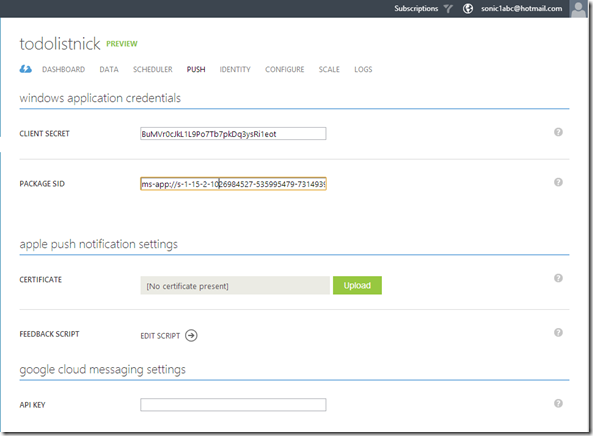593x436 pixels.
Task: Open the Identity tab
Action: coord(235,69)
